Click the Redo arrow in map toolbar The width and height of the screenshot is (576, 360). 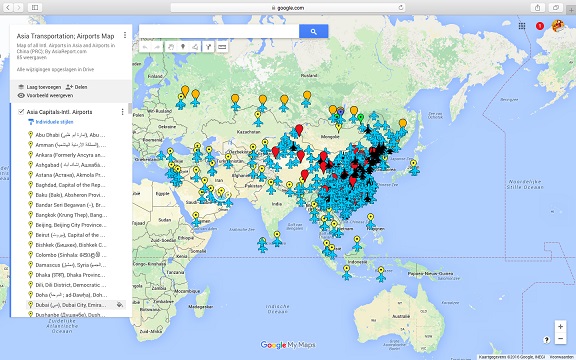(x=157, y=47)
